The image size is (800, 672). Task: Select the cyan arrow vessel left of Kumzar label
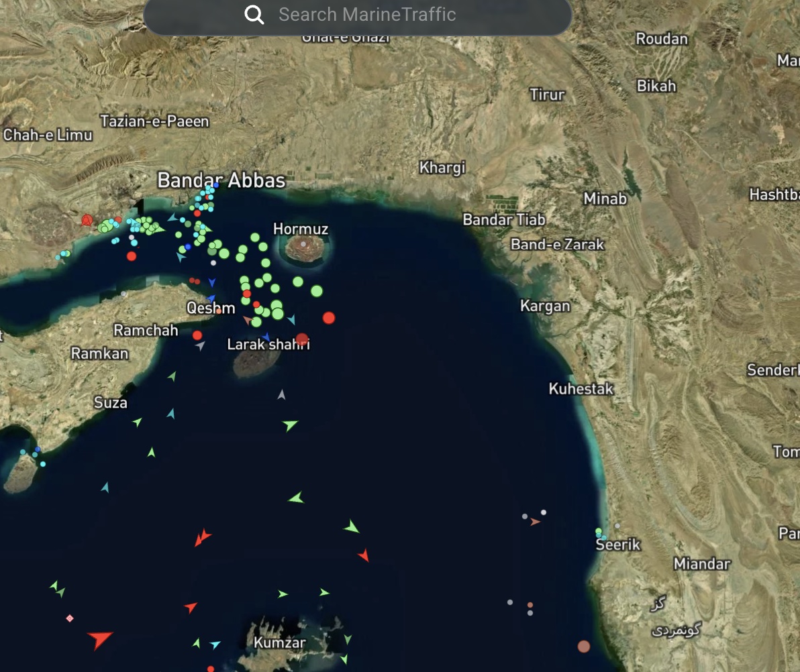(215, 645)
